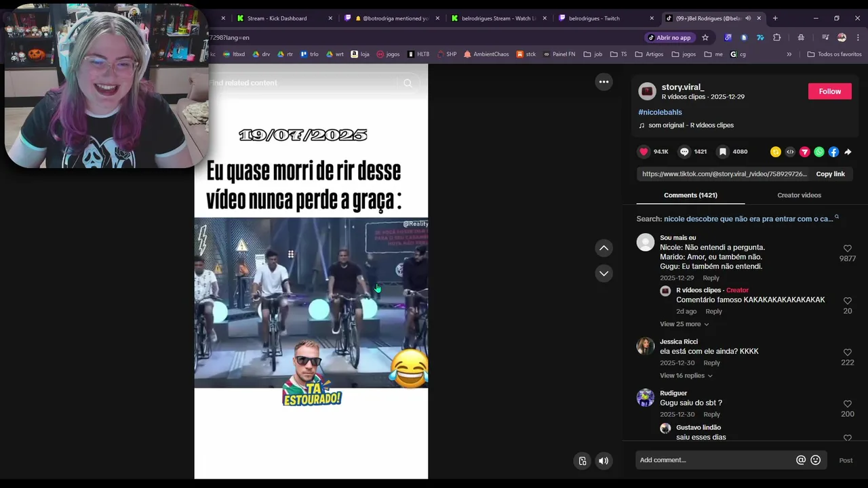Open the #nicolebahls hashtag
868x488 pixels.
click(x=660, y=113)
